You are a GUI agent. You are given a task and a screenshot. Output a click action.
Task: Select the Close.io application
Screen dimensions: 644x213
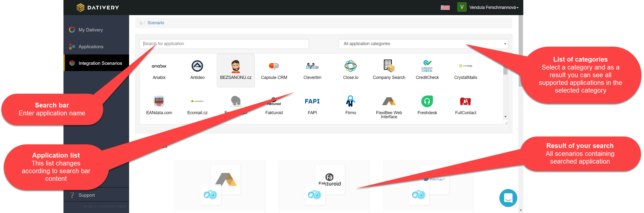(351, 71)
